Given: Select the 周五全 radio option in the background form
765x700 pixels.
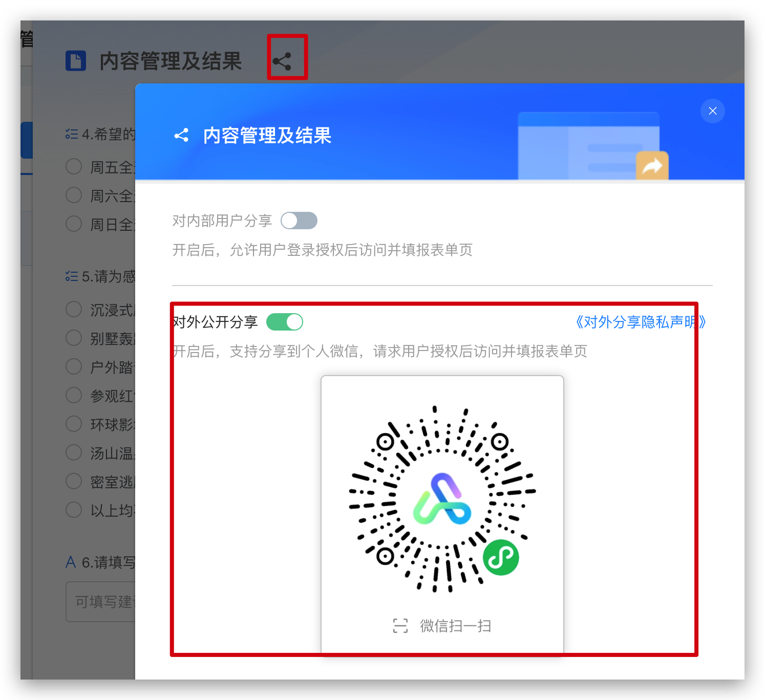Looking at the screenshot, I should point(74,166).
